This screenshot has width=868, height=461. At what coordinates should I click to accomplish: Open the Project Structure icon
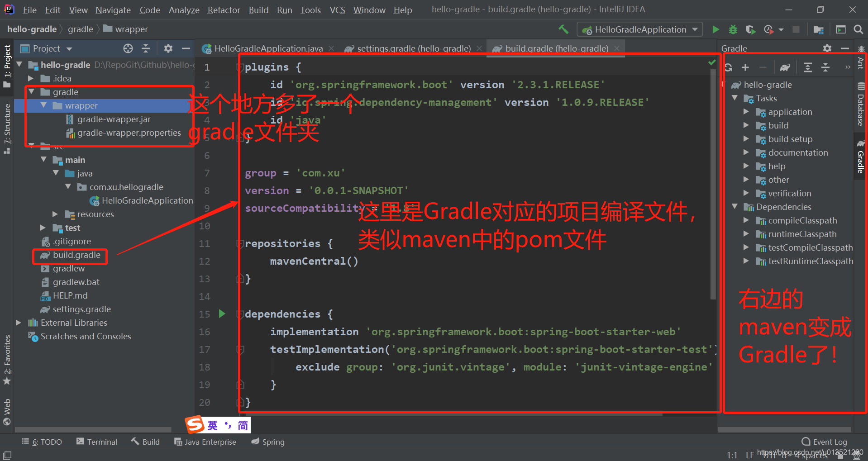[818, 29]
